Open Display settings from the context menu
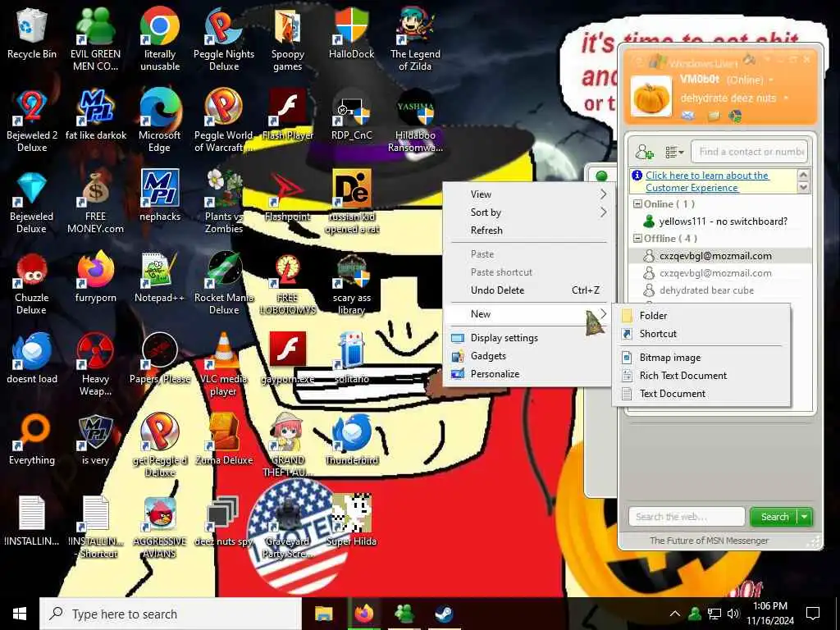 click(527, 338)
